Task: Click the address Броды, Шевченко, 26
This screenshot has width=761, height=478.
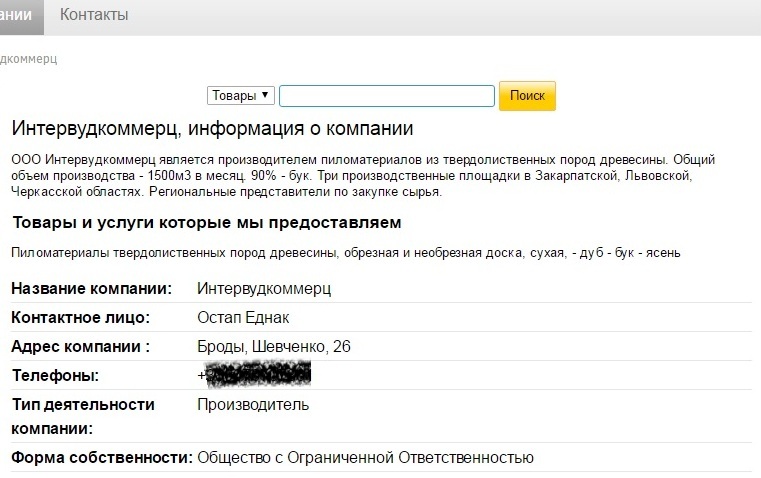Action: (x=274, y=347)
